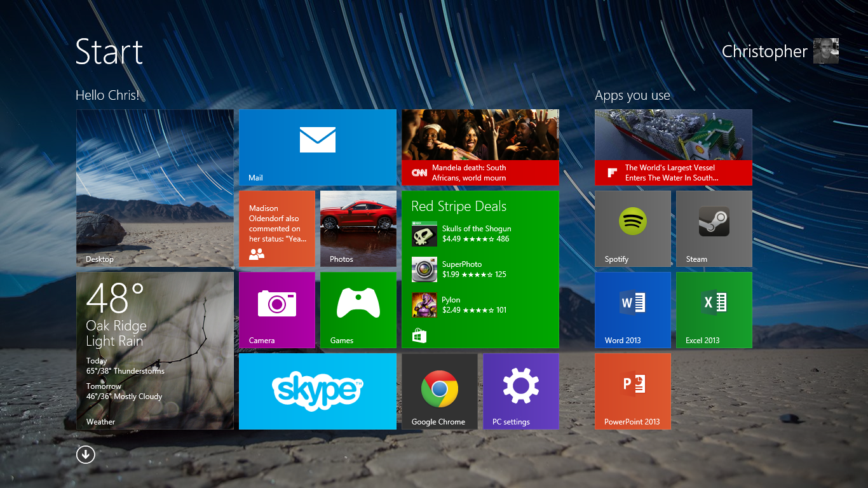Click the Pylon app icon
The height and width of the screenshot is (488, 868).
tap(424, 305)
